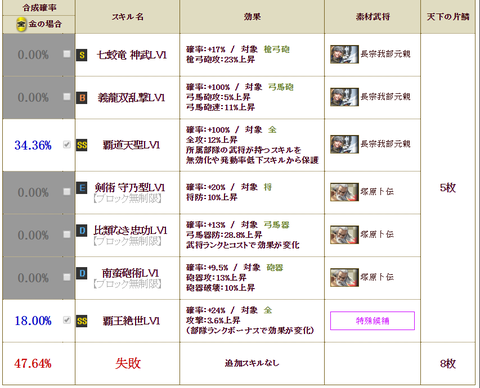Click ブロック無制限 label under 比類なき忠功LV1
Viewport: 480px width, 388px height.
(127, 241)
